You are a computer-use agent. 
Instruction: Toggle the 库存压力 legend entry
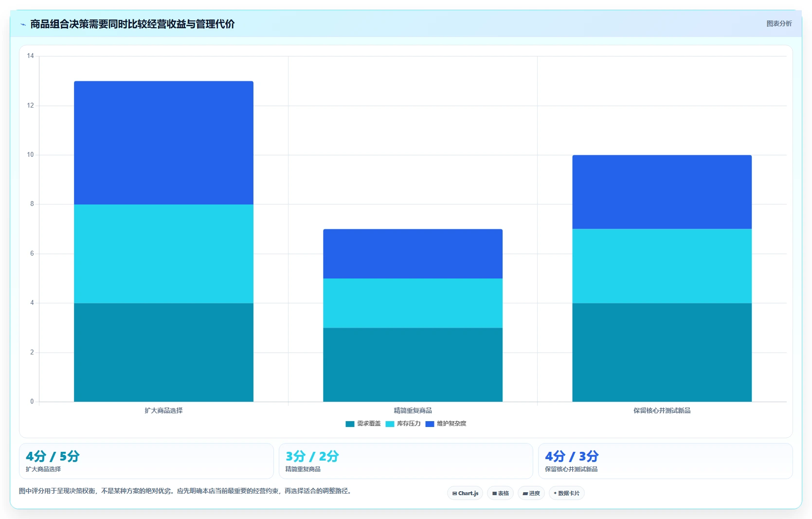click(x=403, y=424)
